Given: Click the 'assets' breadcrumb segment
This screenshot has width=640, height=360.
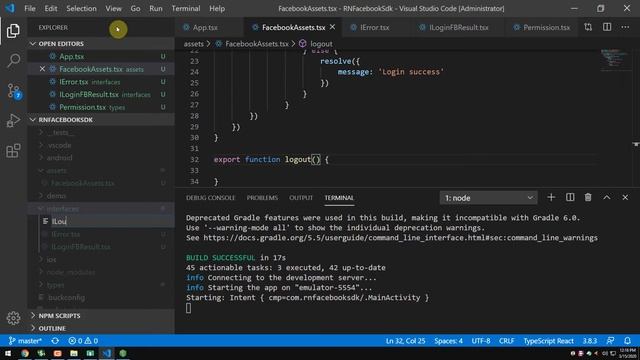Looking at the screenshot, I should coord(193,44).
